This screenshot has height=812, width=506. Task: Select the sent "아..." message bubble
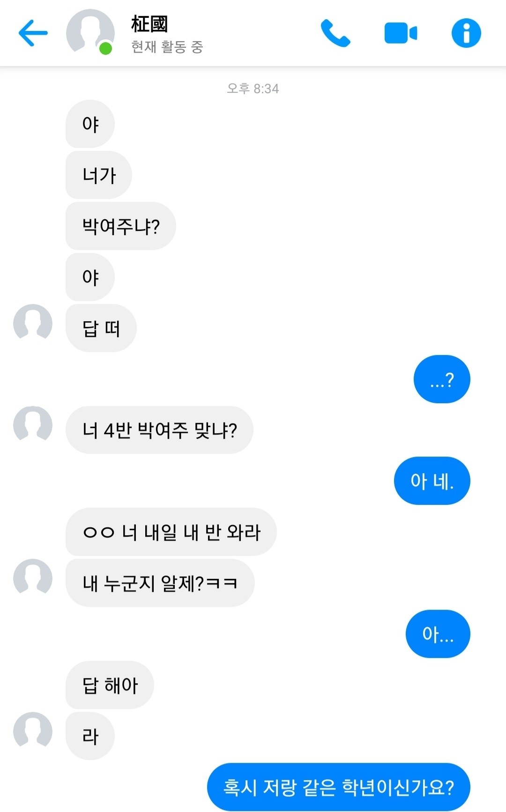438,634
